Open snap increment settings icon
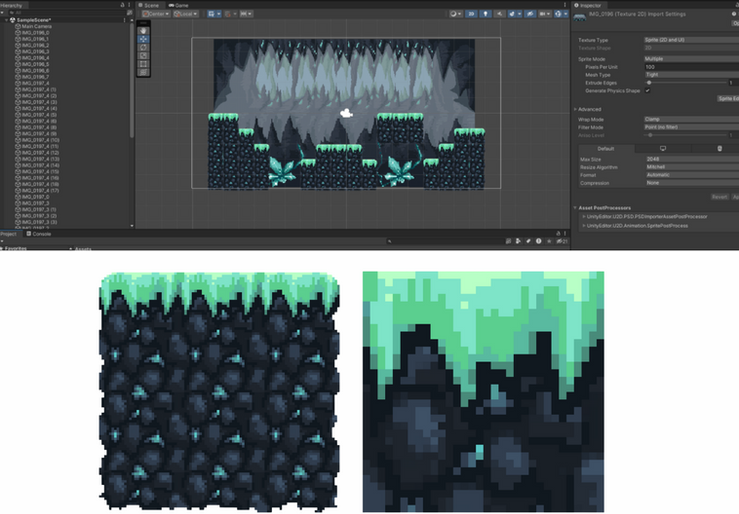 (246, 14)
